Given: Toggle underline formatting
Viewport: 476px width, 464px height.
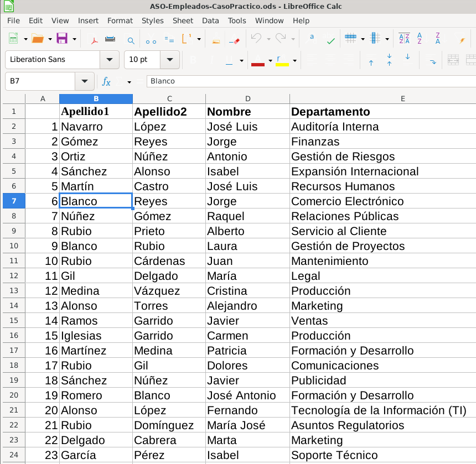Looking at the screenshot, I should [229, 60].
